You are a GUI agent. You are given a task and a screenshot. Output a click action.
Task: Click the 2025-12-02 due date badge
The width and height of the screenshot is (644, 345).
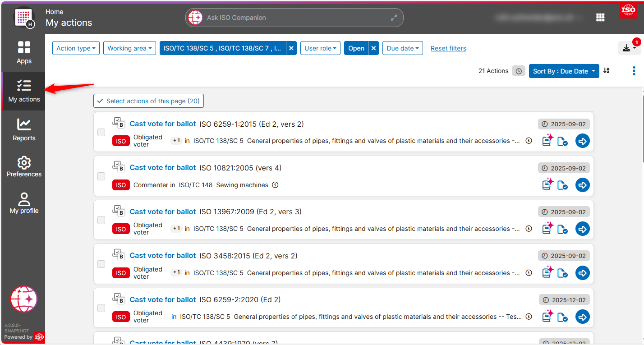pyautogui.click(x=564, y=300)
